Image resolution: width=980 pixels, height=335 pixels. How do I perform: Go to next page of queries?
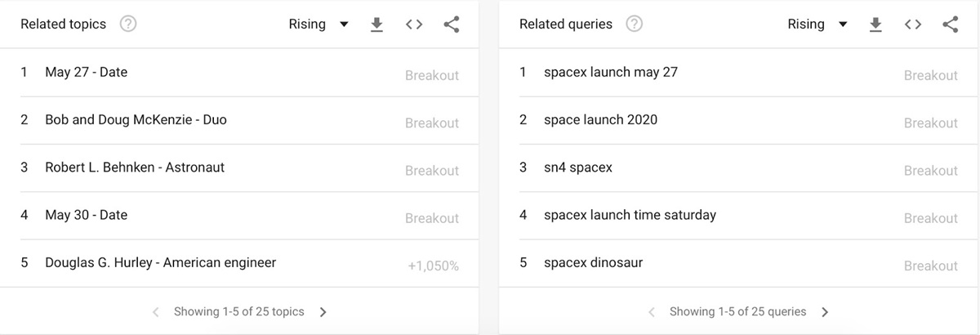click(x=825, y=311)
